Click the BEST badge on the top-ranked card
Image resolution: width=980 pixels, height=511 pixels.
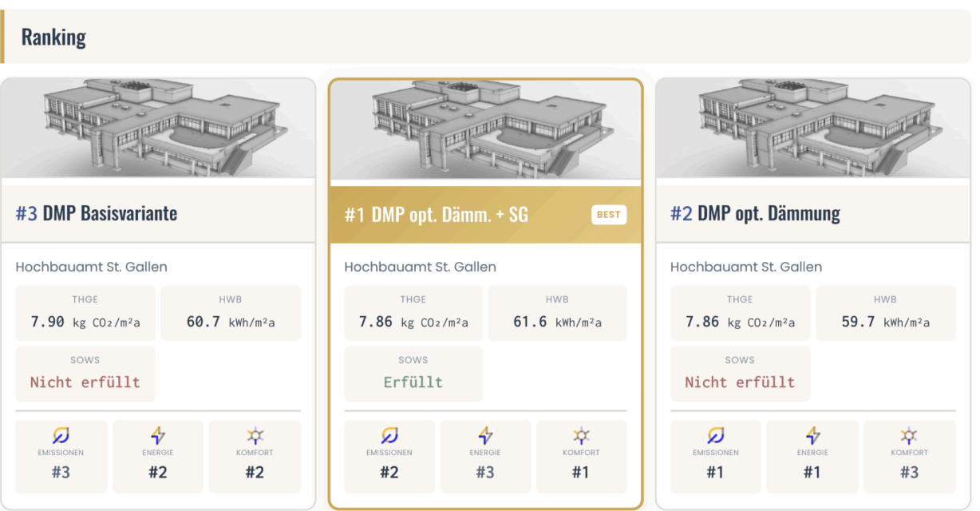pos(609,215)
